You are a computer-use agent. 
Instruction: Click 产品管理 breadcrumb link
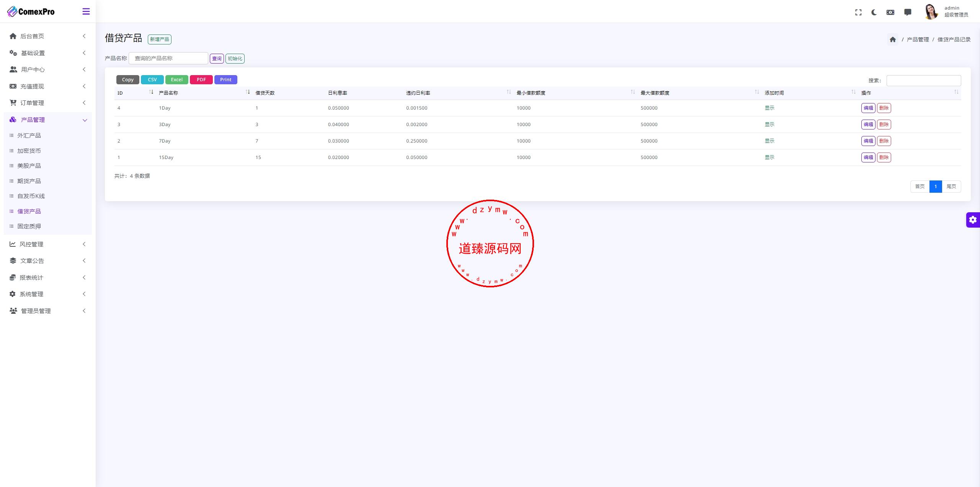tap(918, 39)
